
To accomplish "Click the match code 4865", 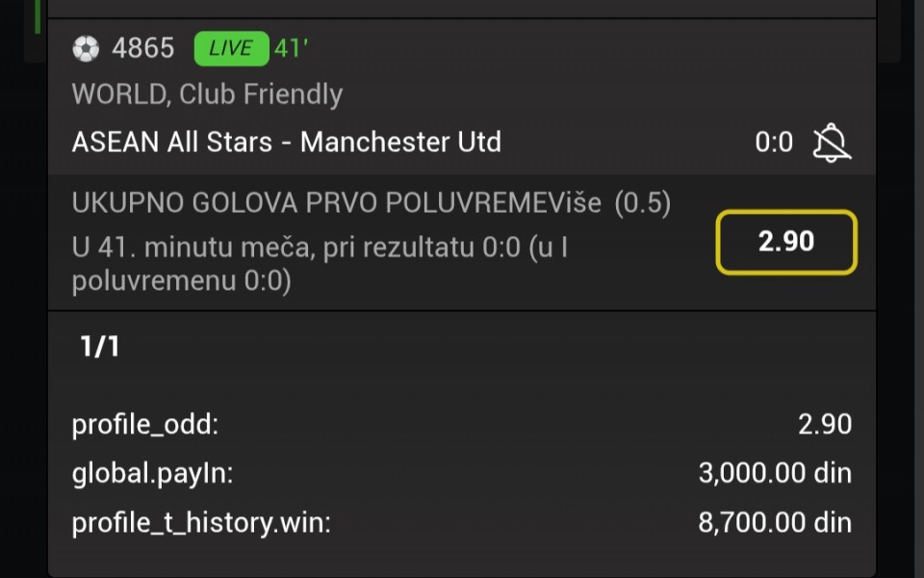I will coord(143,48).
